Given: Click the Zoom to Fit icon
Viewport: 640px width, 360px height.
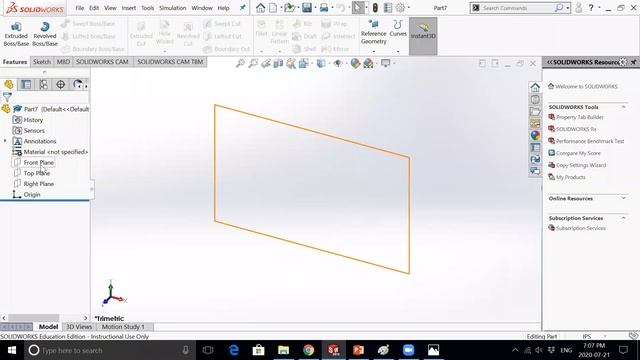Looking at the screenshot, I should (240, 63).
